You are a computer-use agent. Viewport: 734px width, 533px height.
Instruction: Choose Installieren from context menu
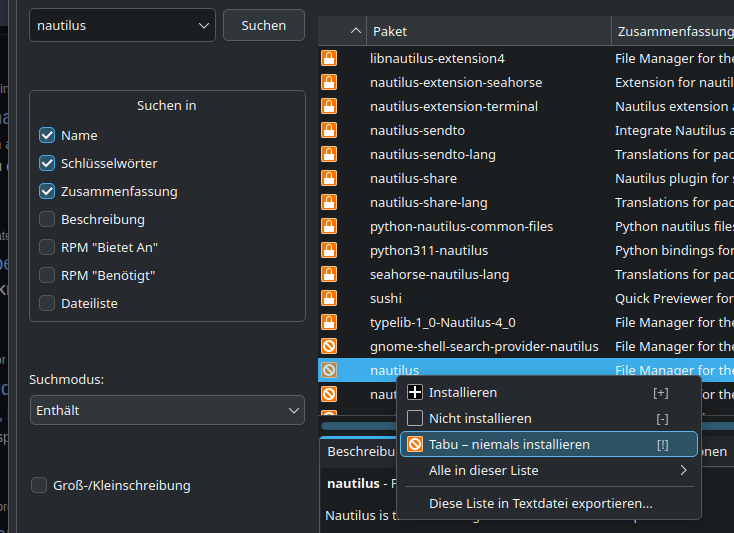coord(549,392)
